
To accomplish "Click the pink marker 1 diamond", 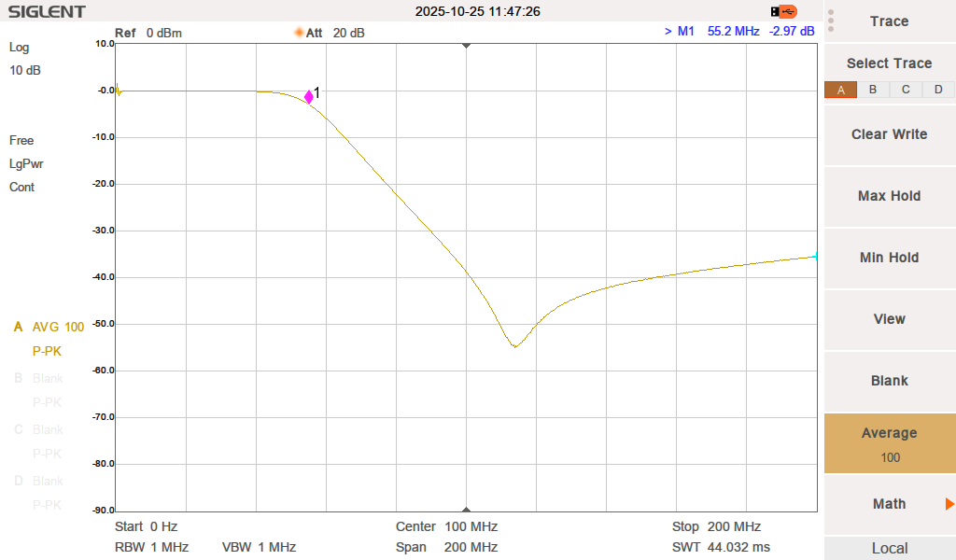I will [x=308, y=96].
